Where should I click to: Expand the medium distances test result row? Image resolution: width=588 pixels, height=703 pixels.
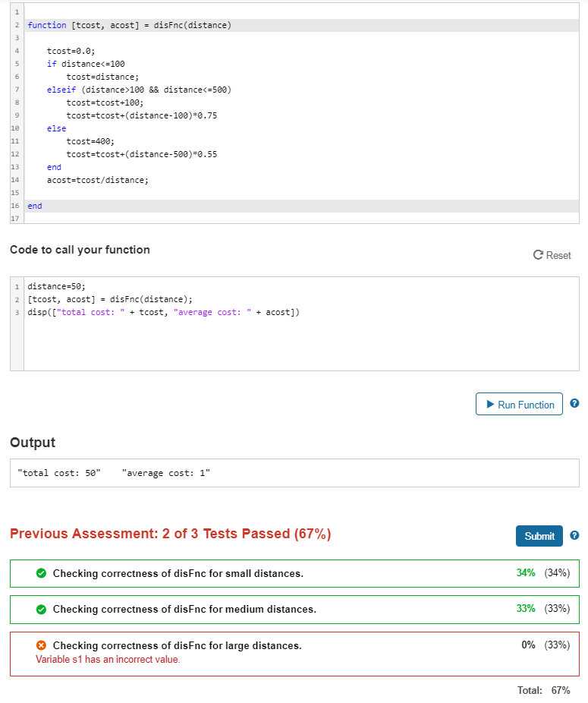(x=294, y=610)
